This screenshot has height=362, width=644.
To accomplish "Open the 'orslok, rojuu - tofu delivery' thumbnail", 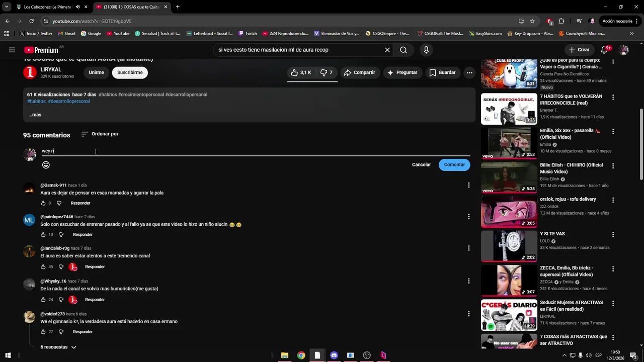I will point(509,212).
